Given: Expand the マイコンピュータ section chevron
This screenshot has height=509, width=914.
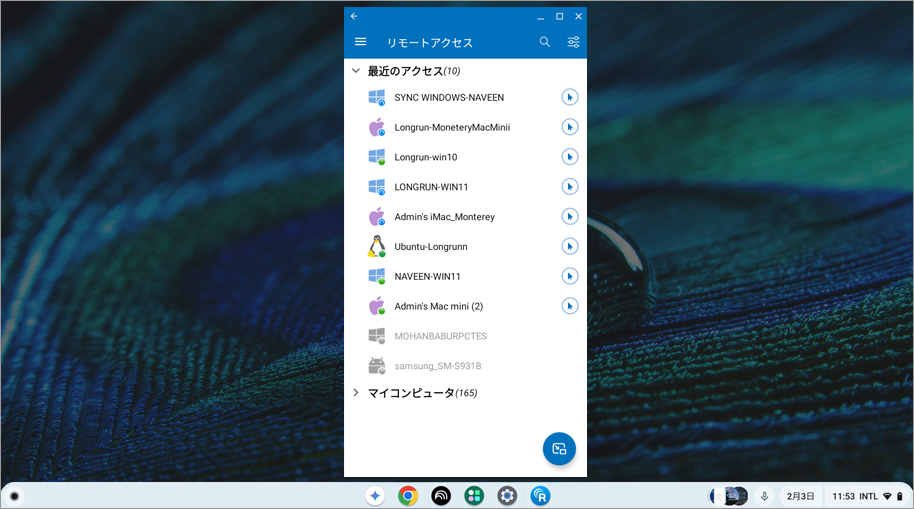Looking at the screenshot, I should 356,392.
